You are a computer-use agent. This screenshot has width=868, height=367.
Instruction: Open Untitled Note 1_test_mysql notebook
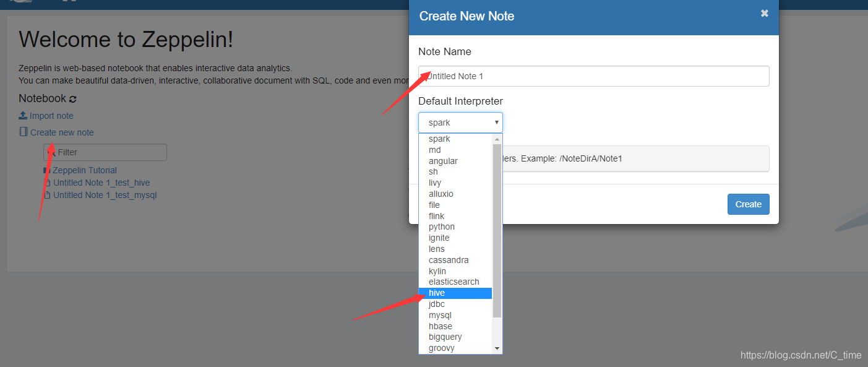[105, 195]
